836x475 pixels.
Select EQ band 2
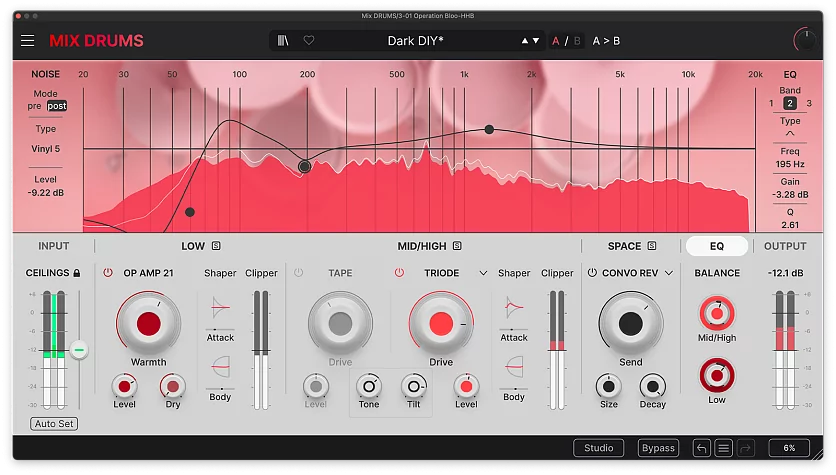pos(790,103)
